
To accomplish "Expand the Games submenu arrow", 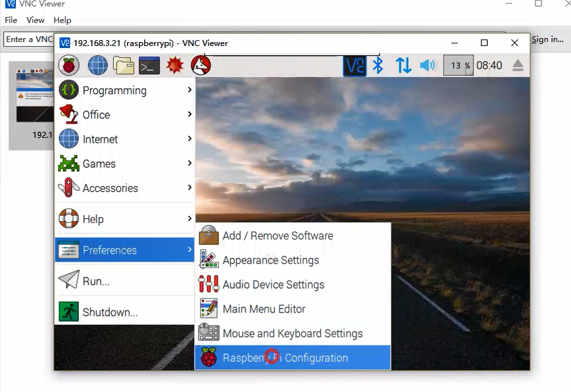I will click(189, 163).
